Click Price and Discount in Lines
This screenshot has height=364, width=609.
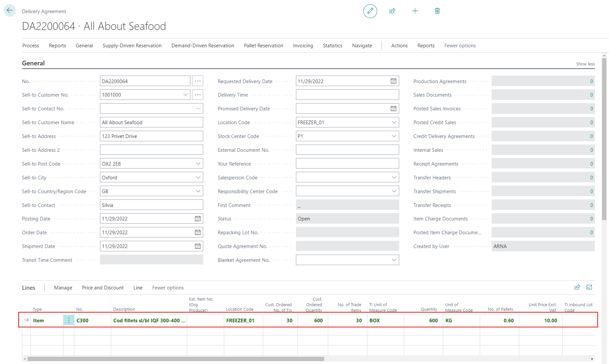(x=103, y=287)
